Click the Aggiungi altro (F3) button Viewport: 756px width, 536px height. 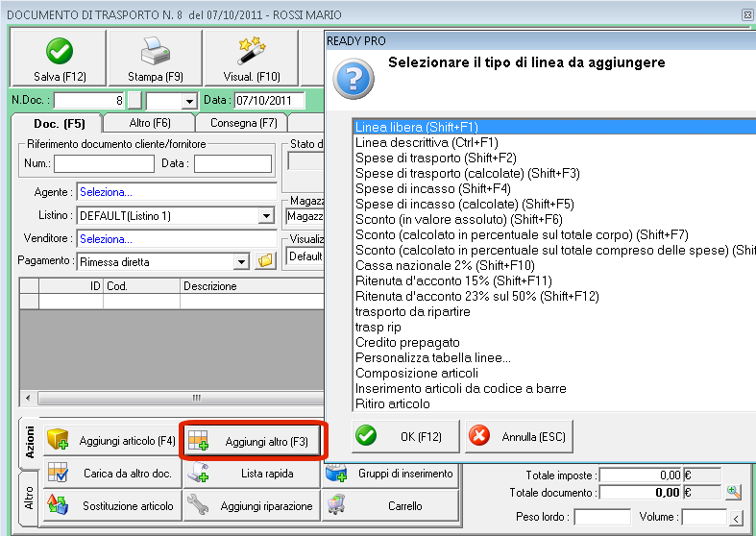point(253,441)
